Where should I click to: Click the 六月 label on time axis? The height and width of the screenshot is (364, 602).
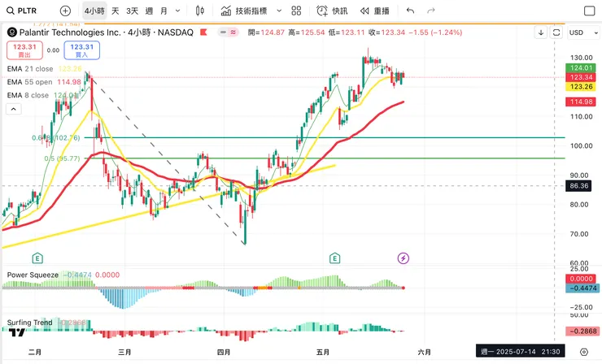coord(424,352)
